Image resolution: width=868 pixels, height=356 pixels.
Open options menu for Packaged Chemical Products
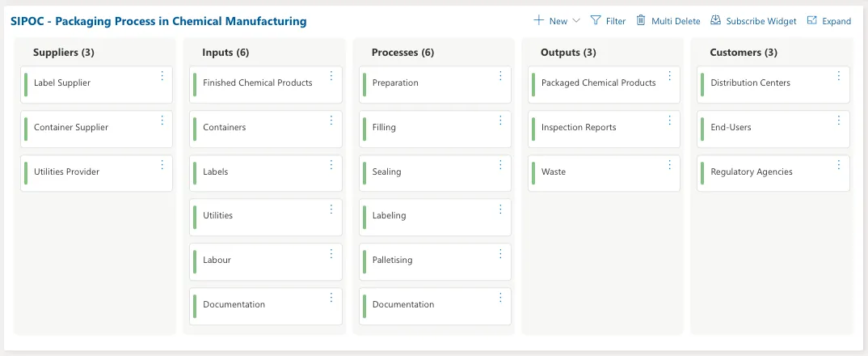[x=669, y=76]
